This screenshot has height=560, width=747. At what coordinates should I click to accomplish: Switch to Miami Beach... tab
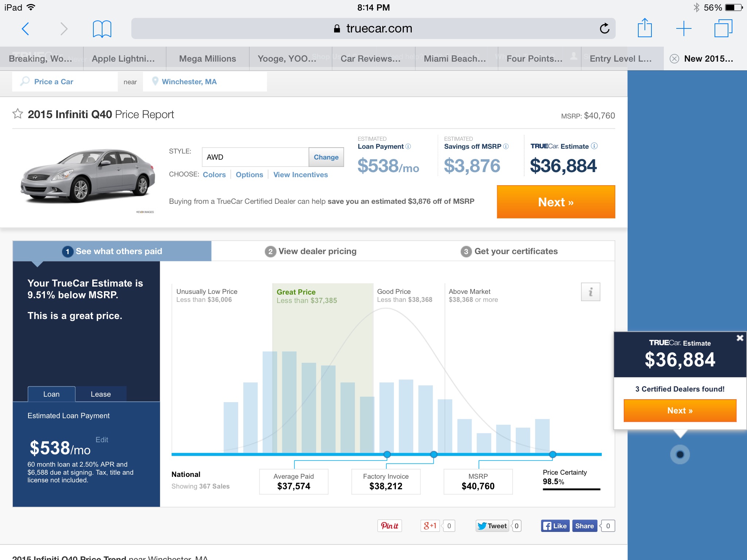point(457,59)
